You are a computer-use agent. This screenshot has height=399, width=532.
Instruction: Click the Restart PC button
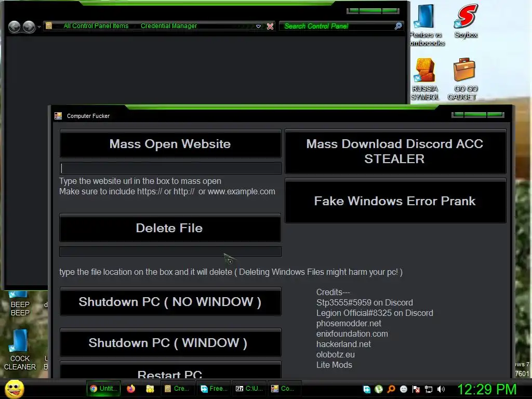[170, 371]
